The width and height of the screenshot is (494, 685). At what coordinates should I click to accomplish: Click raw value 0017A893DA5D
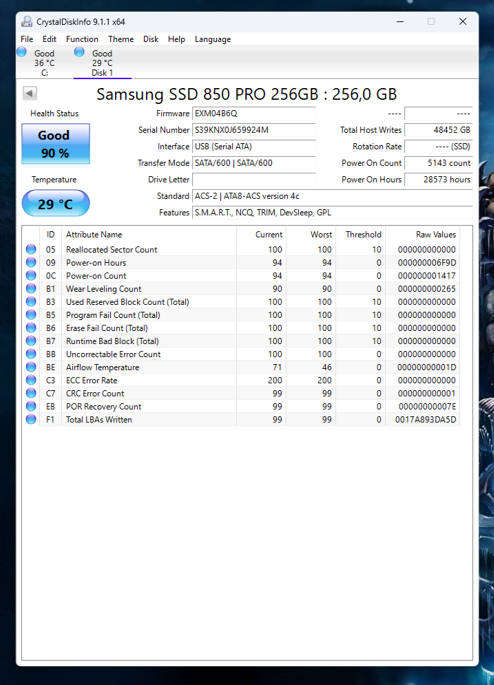tap(425, 419)
